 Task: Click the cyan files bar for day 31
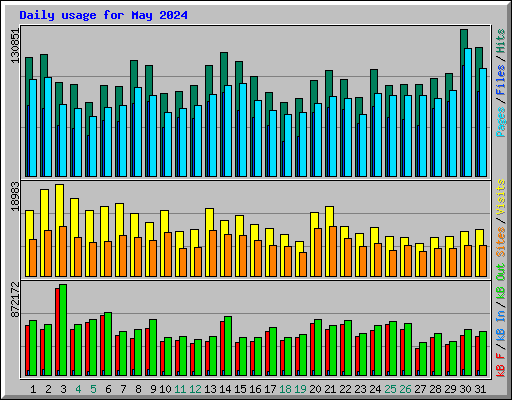click(483, 122)
